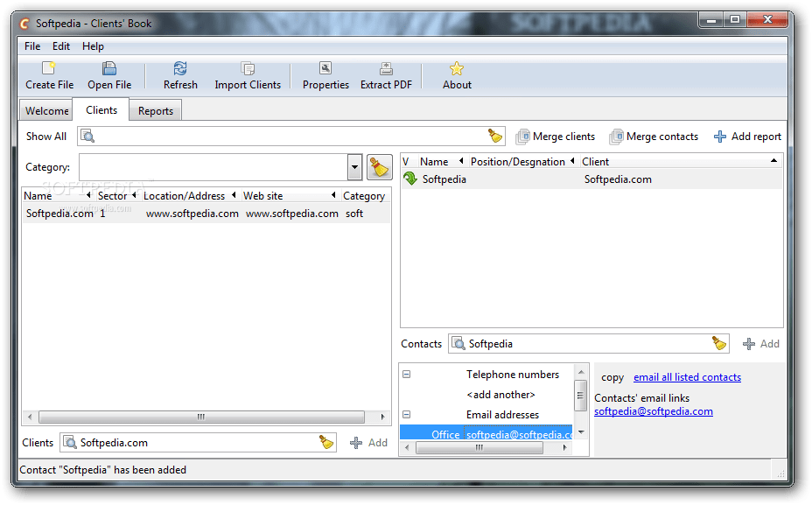Click the Show All button

(46, 137)
